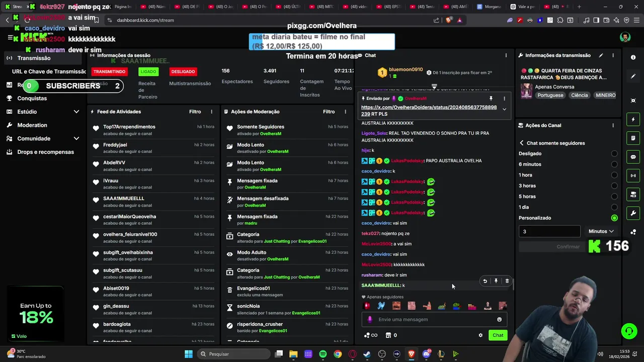Select the 5 horas radio option

(614, 197)
